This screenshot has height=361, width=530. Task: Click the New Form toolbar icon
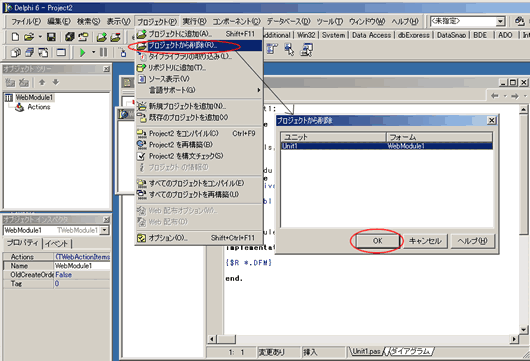coord(61,52)
